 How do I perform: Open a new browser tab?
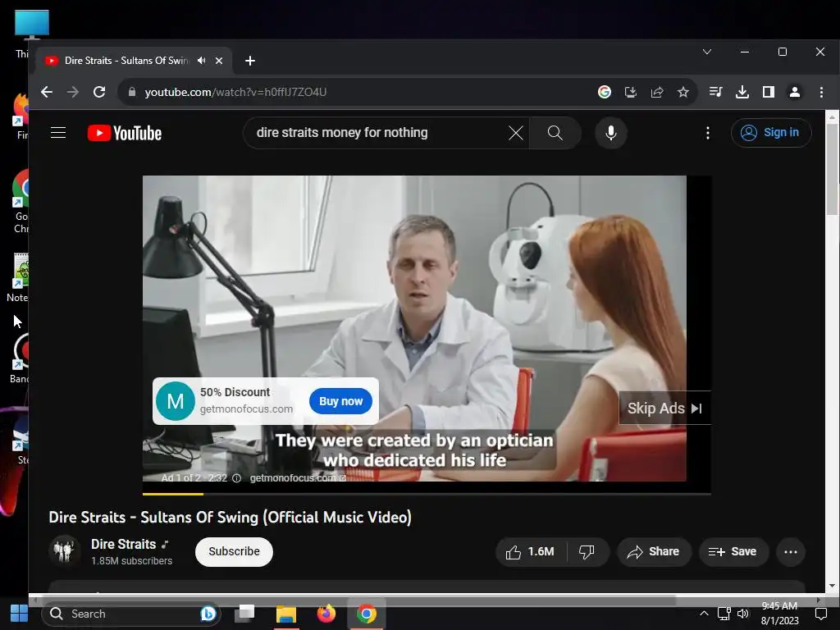(x=249, y=61)
